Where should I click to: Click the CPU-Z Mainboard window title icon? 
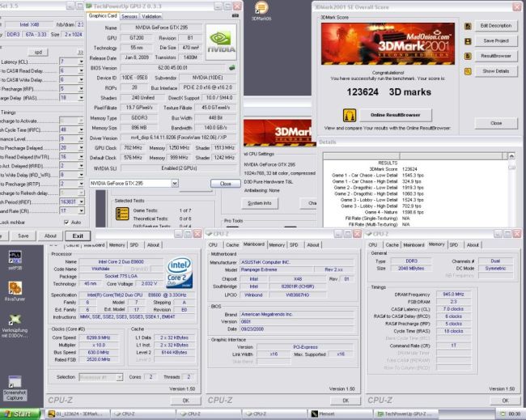209,234
